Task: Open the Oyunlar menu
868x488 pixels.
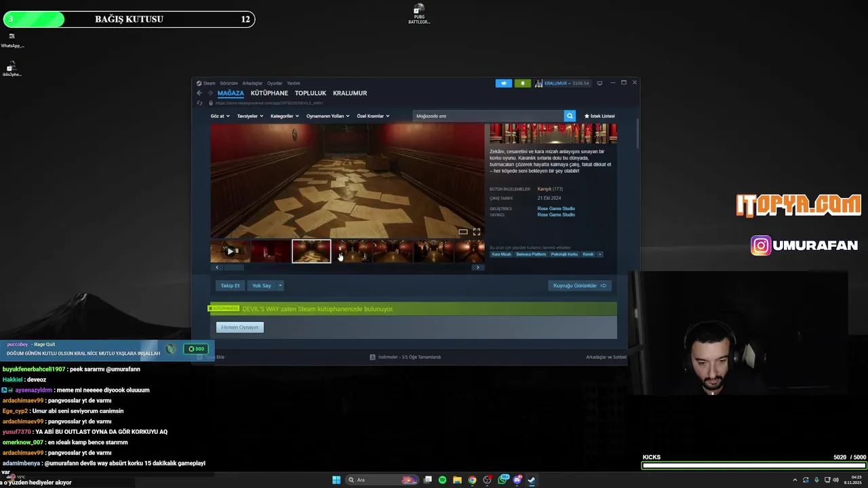Action: click(x=275, y=83)
